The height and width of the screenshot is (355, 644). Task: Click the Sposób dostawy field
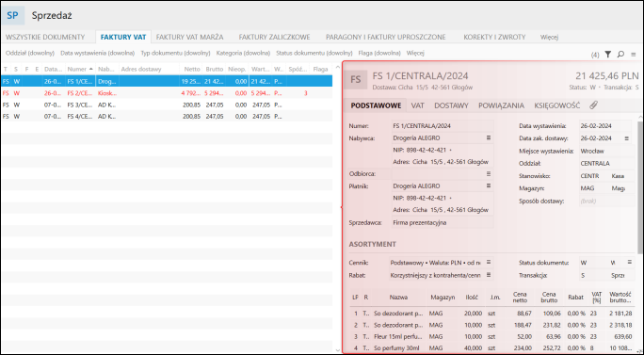click(x=606, y=201)
